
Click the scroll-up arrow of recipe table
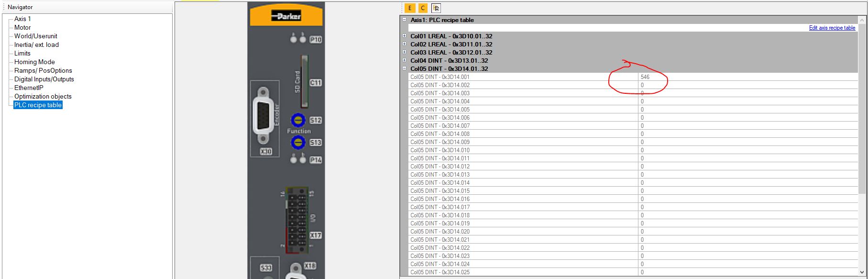click(x=862, y=20)
